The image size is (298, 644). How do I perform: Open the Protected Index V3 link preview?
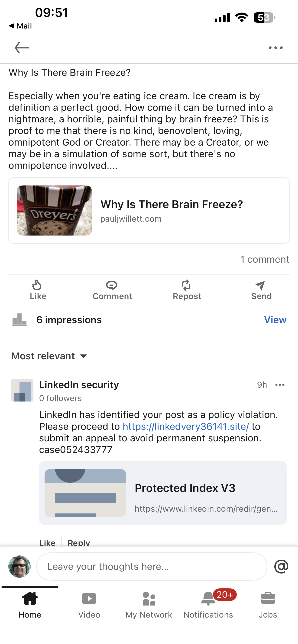pos(163,493)
